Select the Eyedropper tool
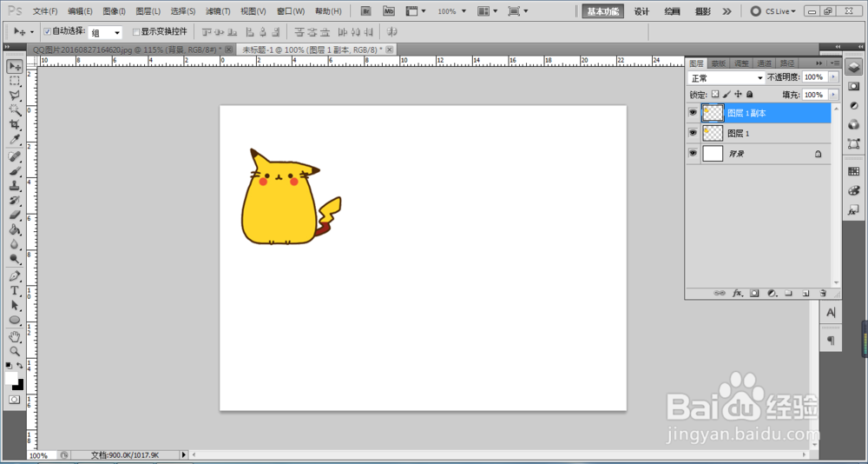Screen dimensions: 868x464 tap(15, 138)
